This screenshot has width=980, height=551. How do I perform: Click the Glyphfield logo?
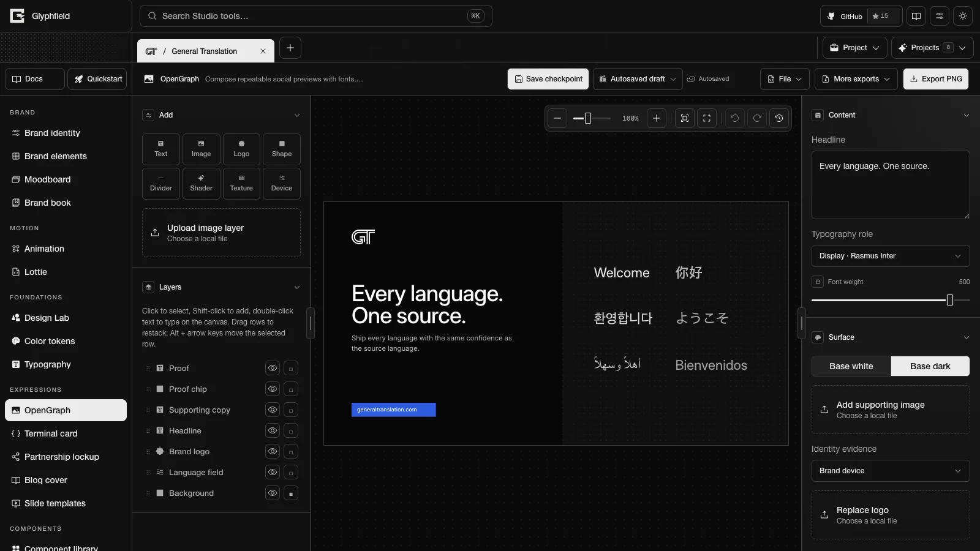tap(40, 16)
